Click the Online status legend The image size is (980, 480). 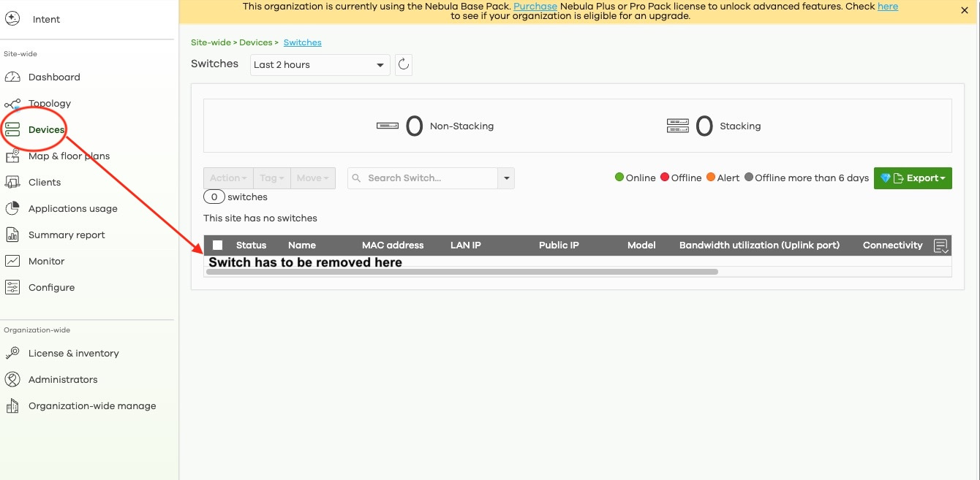point(636,178)
